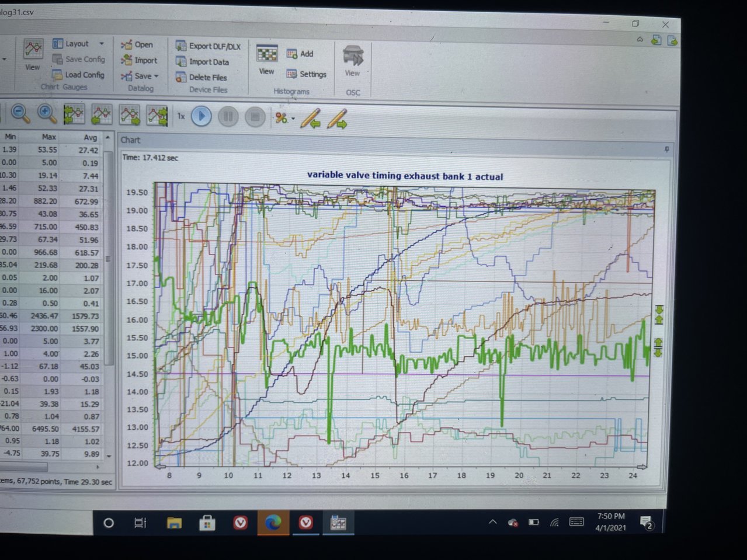Pin the Chart panel
The height and width of the screenshot is (560, 747).
tap(666, 149)
